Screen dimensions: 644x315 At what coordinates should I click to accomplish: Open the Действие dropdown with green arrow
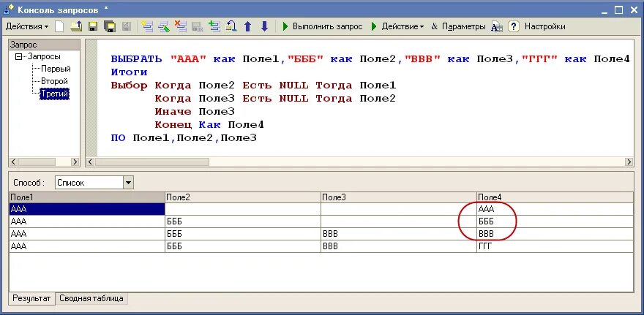pyautogui.click(x=397, y=26)
